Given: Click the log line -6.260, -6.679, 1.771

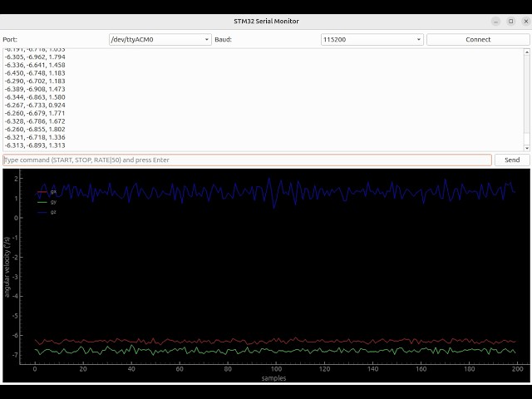Looking at the screenshot, I should click(35, 113).
